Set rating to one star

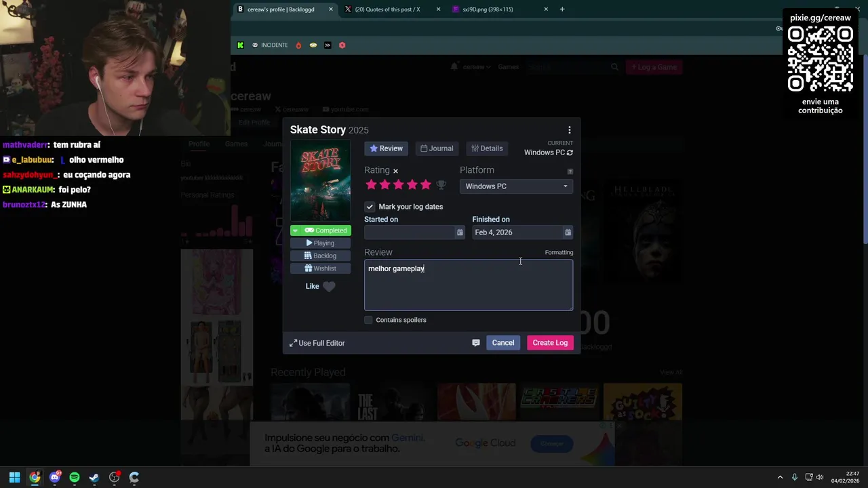pos(371,184)
